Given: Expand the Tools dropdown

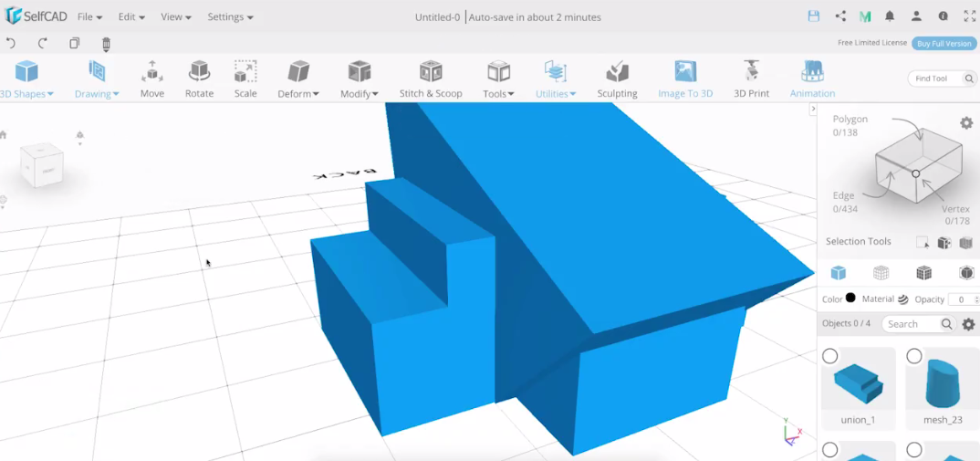Looking at the screenshot, I should (x=498, y=79).
